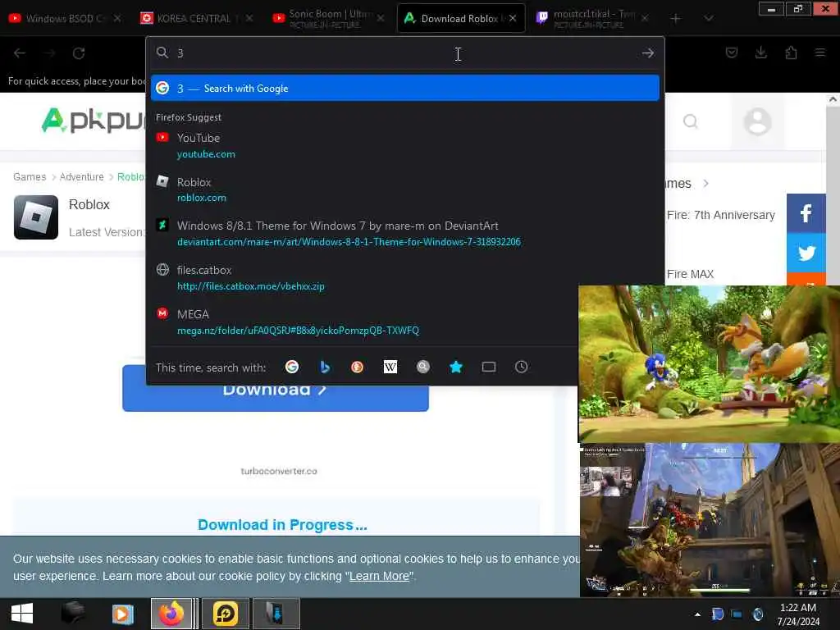The width and height of the screenshot is (840, 630).
Task: Open the Firefox downloads panel
Action: tap(760, 52)
